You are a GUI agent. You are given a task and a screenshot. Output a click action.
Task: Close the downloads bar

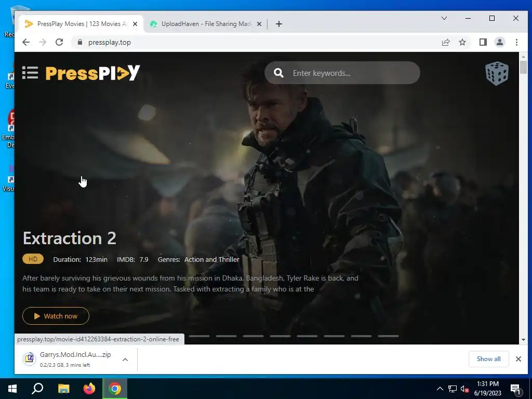pyautogui.click(x=518, y=359)
